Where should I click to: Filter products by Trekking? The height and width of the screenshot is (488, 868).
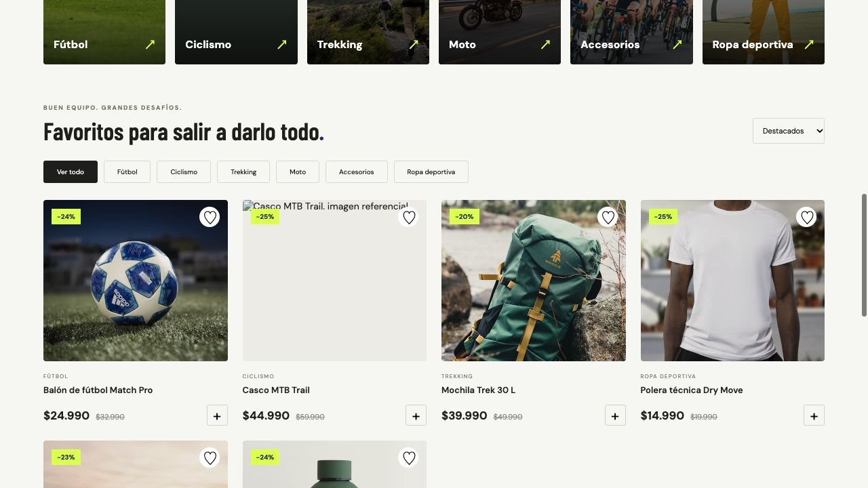pyautogui.click(x=243, y=171)
